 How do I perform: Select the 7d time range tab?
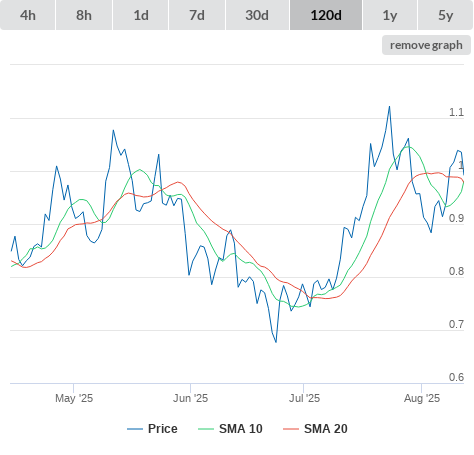click(197, 15)
